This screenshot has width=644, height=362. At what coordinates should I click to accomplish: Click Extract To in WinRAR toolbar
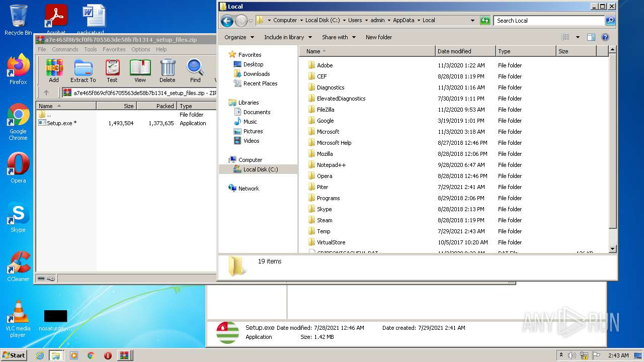point(83,71)
